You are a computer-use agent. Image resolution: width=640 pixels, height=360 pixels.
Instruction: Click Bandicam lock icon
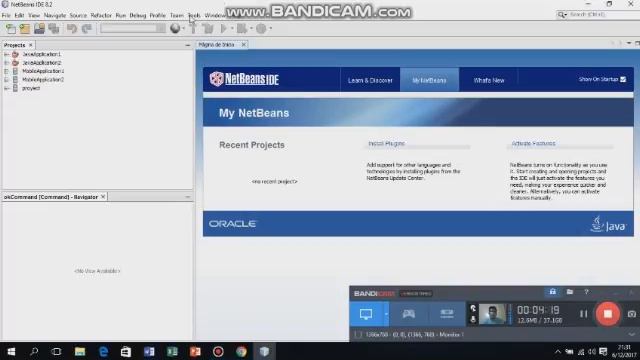coord(552,292)
